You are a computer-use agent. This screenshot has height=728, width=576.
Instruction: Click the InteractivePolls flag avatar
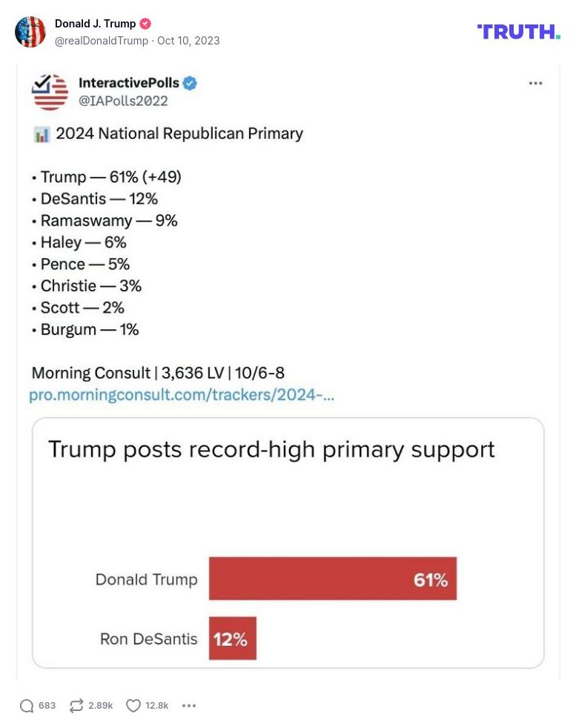[50, 90]
